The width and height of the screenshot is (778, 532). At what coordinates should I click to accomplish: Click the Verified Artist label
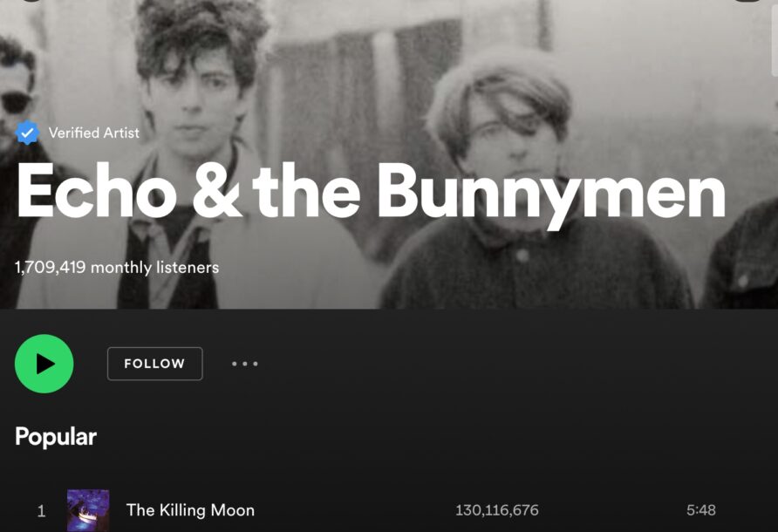(x=94, y=133)
